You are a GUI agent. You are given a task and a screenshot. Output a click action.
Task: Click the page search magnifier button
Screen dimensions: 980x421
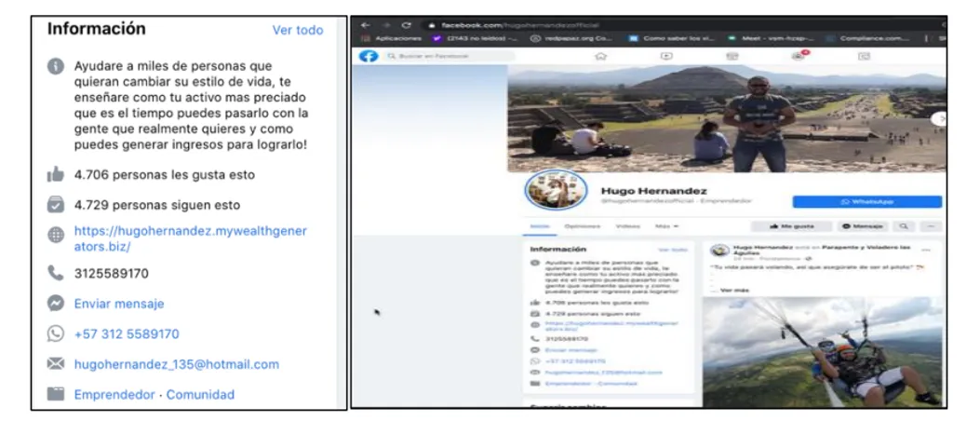pos(903,226)
